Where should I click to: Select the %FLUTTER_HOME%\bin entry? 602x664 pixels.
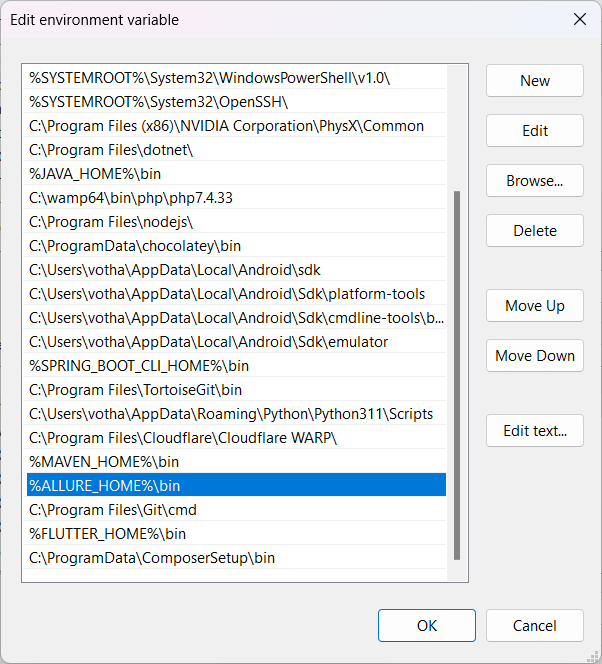(236, 534)
